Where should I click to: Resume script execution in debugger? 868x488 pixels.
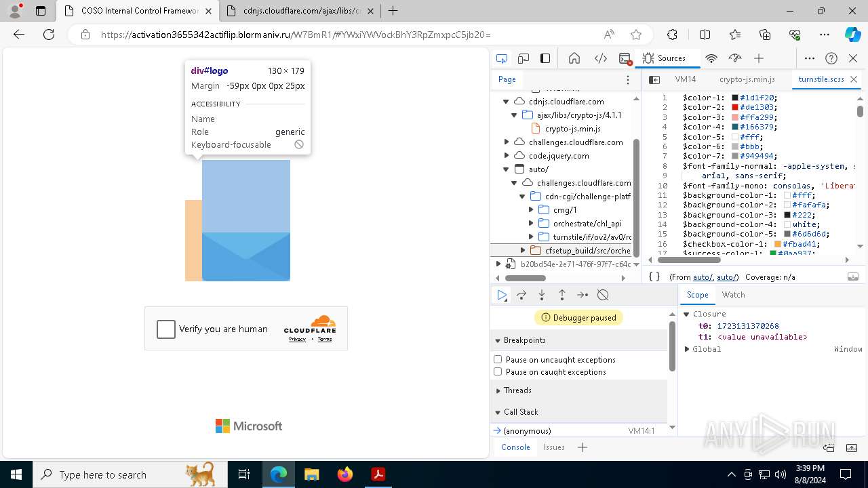502,295
